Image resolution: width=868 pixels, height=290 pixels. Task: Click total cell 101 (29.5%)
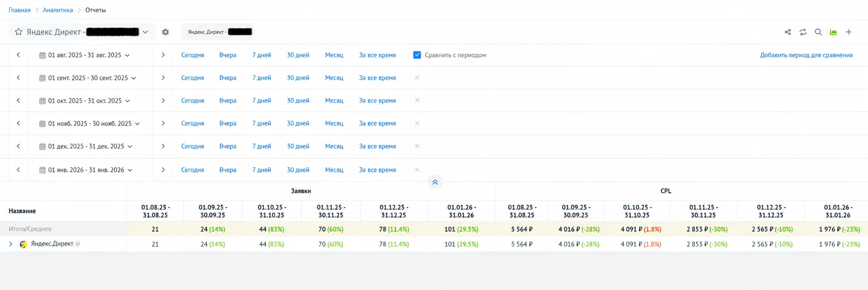[x=461, y=229]
